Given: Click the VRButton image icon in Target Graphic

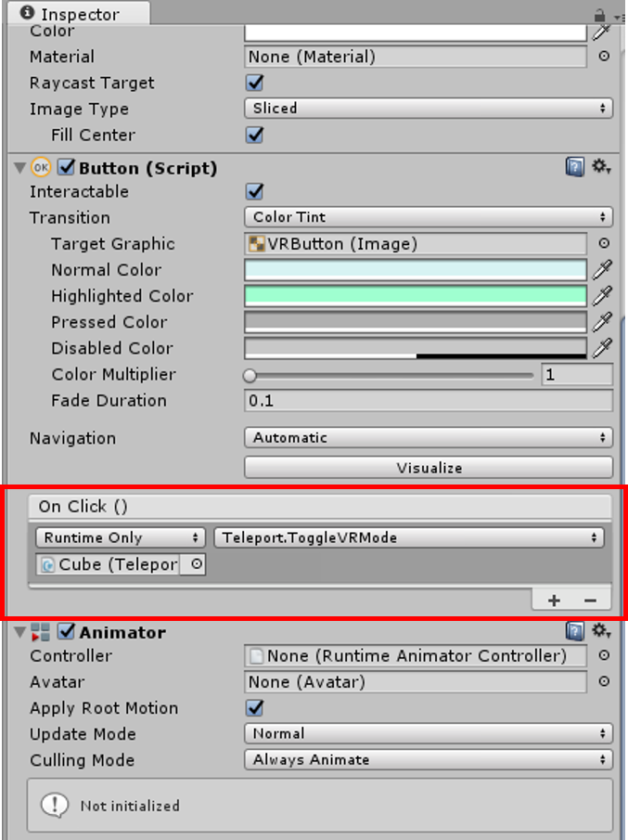Looking at the screenshot, I should (x=257, y=244).
